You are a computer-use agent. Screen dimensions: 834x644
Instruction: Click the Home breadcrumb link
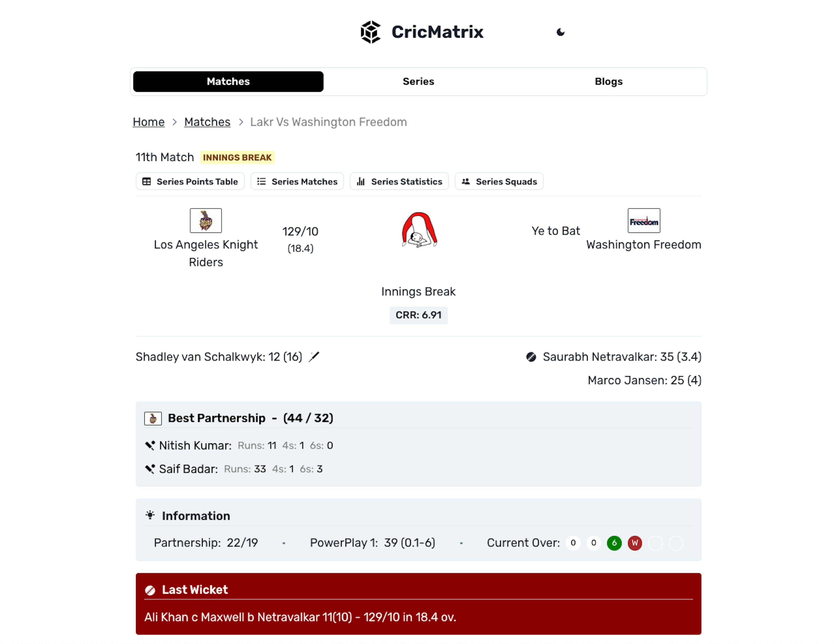[x=149, y=122]
